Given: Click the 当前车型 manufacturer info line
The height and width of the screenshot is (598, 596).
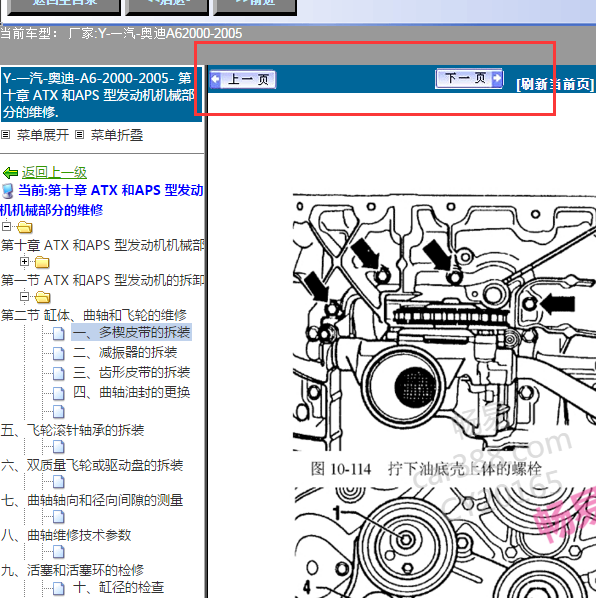Looking at the screenshot, I should pyautogui.click(x=121, y=34).
